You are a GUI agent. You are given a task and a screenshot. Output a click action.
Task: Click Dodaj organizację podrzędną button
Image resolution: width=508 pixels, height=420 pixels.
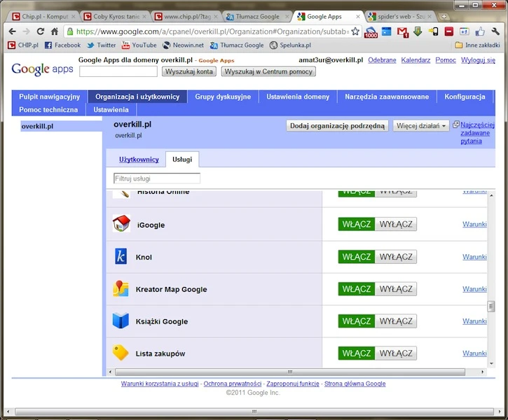[337, 125]
